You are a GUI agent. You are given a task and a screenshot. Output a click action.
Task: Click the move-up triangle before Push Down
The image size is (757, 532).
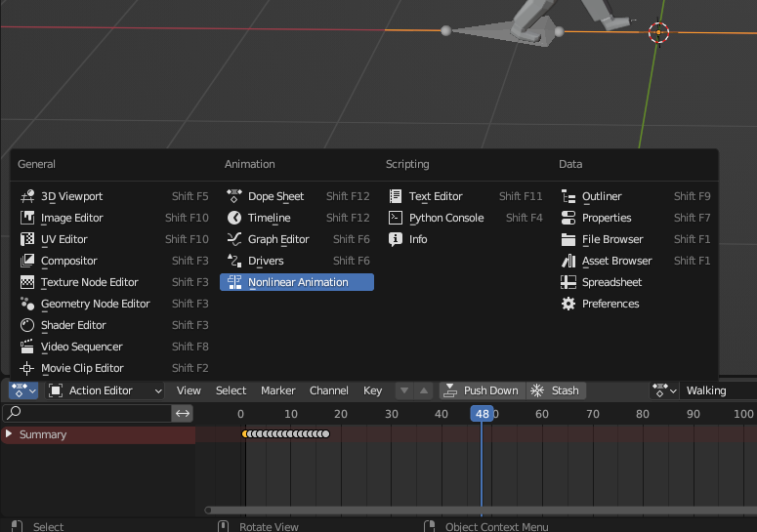point(423,390)
